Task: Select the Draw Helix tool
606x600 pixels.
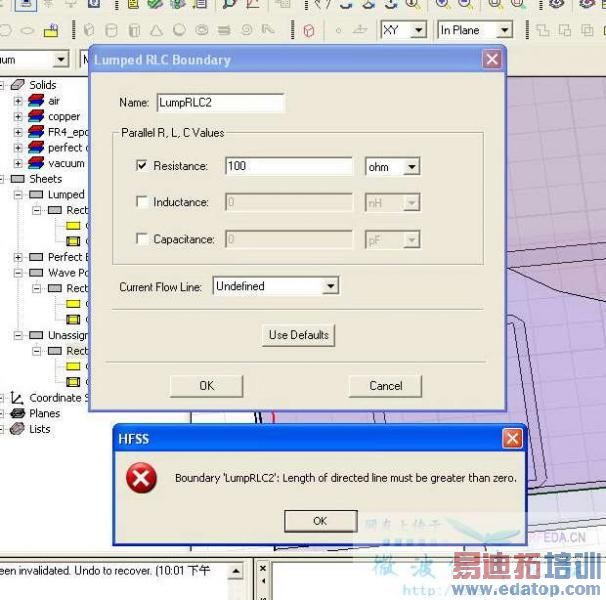Action: coord(224,30)
